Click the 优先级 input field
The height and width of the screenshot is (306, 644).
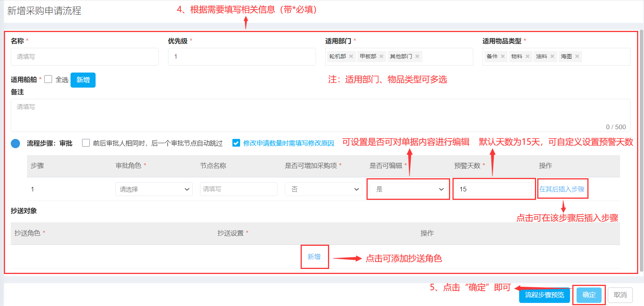(242, 57)
